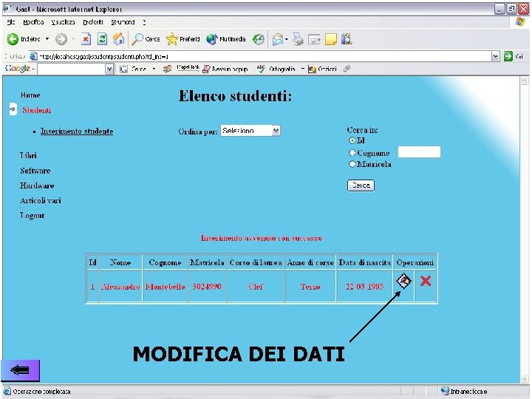532x399 pixels.
Task: Click Logout in the sidebar
Action: (x=32, y=216)
